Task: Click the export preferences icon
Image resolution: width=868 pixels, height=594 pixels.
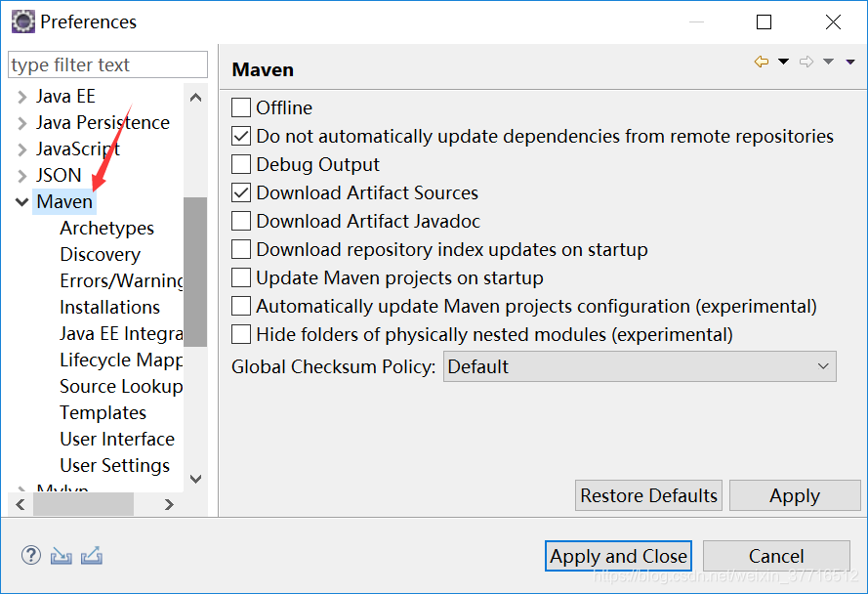Action: (92, 555)
